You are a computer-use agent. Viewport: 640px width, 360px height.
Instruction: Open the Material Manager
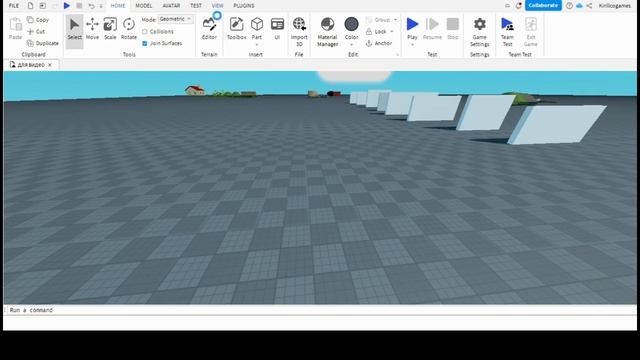coord(327,32)
